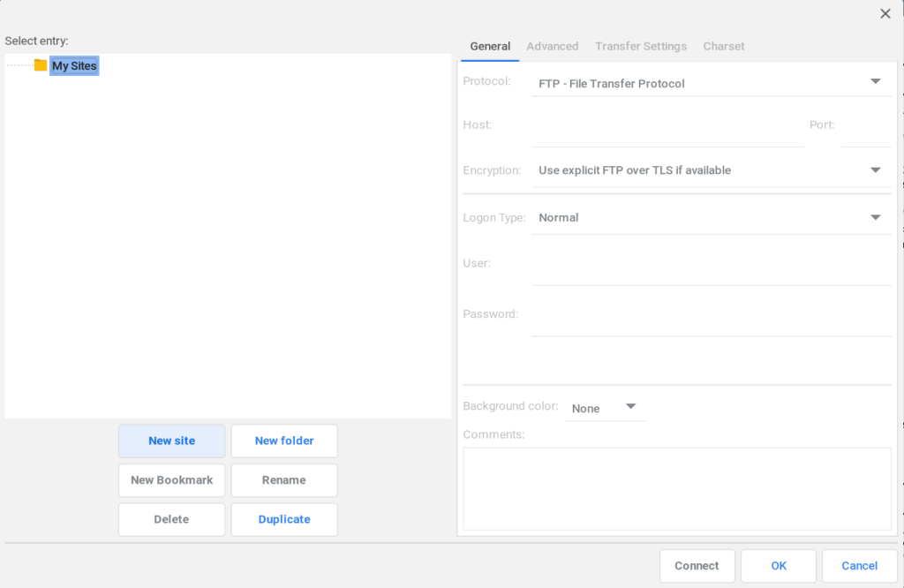Click the New Bookmark button

click(172, 480)
